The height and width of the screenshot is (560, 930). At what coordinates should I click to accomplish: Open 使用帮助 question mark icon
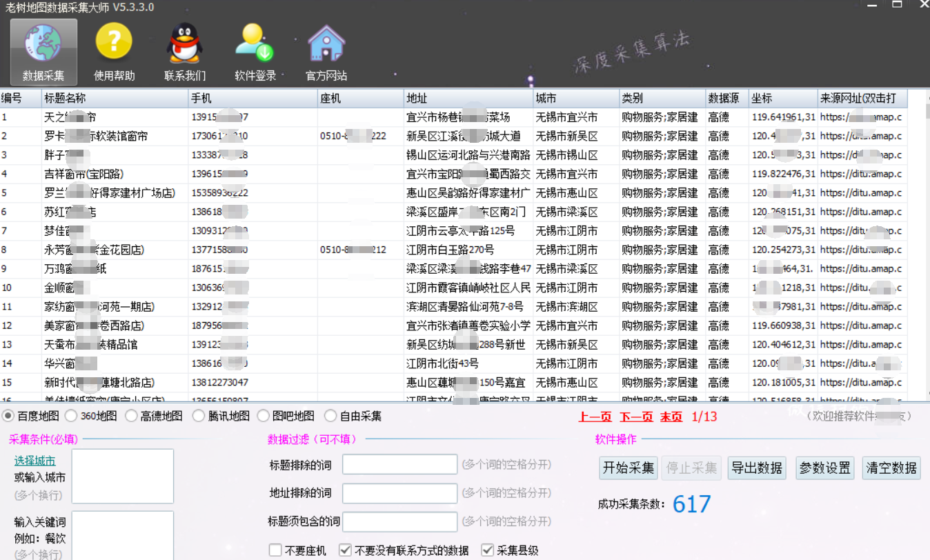tap(114, 43)
